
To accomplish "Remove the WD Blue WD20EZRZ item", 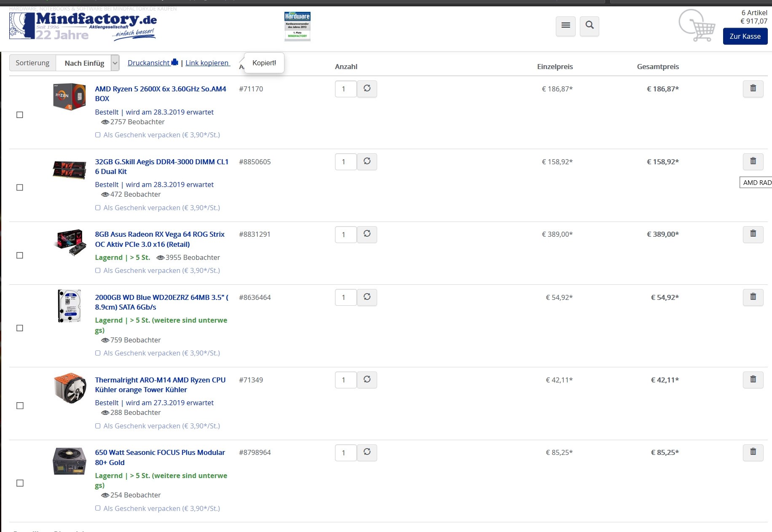I will [x=753, y=297].
